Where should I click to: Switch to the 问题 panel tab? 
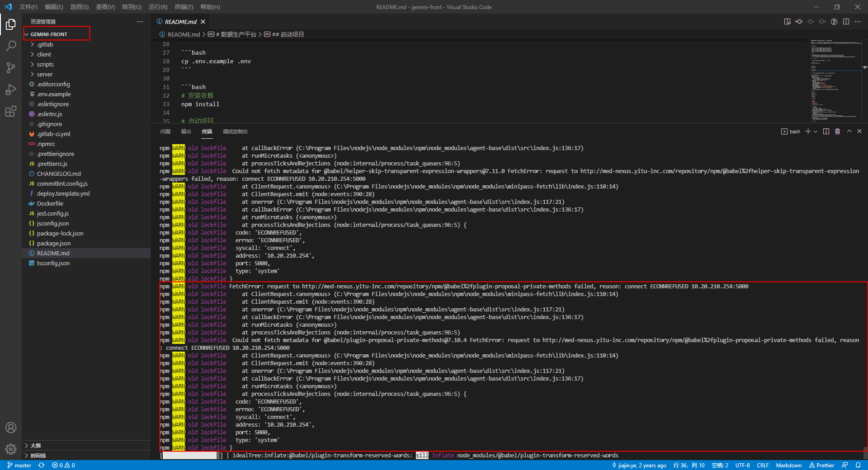[165, 132]
